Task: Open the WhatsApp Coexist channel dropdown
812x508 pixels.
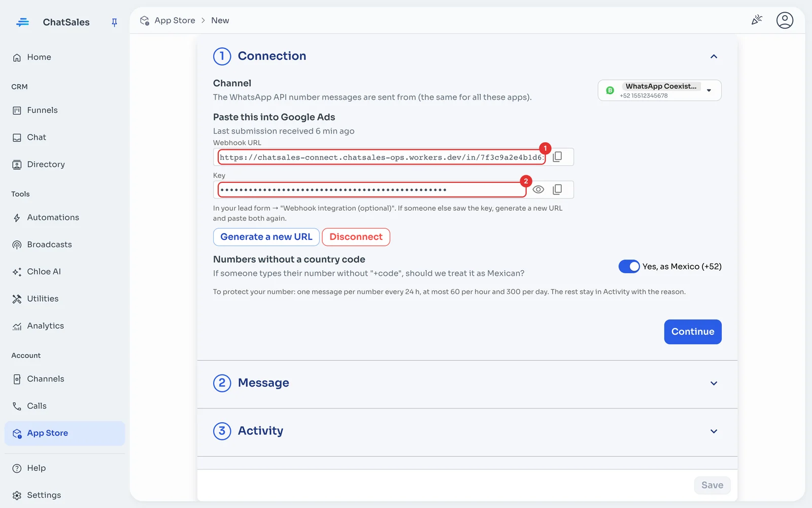Action: [660, 90]
